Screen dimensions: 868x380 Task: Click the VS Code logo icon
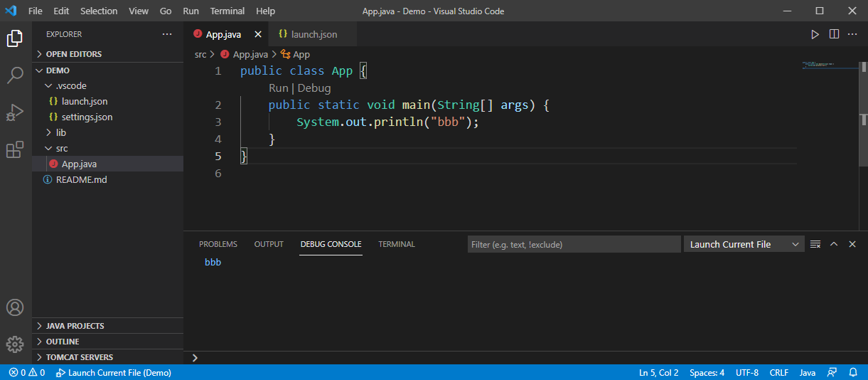click(11, 11)
